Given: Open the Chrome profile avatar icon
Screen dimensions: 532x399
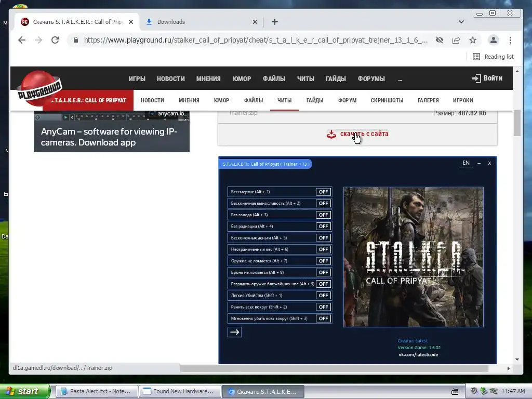Looking at the screenshot, I should (494, 40).
